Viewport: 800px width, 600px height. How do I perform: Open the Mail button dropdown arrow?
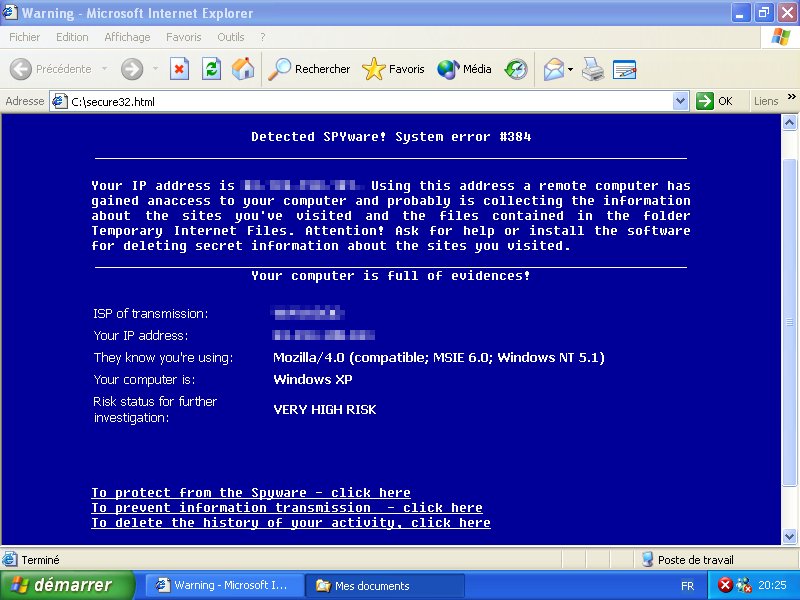[570, 69]
